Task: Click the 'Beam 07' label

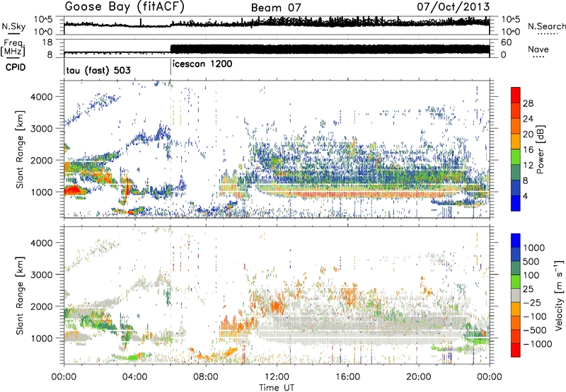Action: coord(276,7)
